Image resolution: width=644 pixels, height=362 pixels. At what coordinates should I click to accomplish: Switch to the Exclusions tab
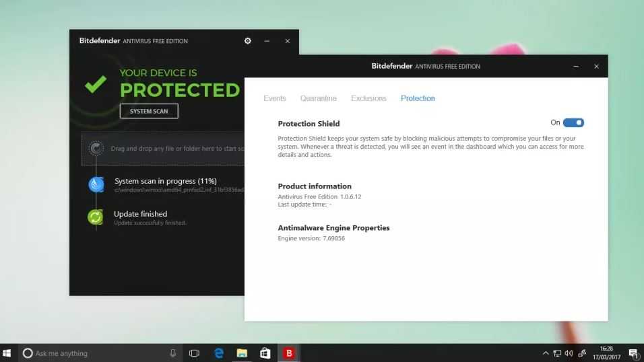tap(368, 98)
